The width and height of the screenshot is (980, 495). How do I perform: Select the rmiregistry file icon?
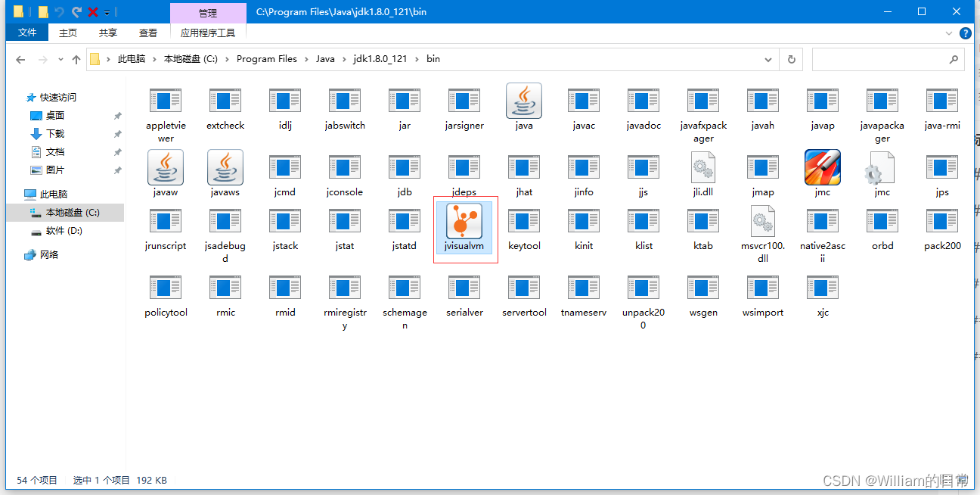coord(345,288)
